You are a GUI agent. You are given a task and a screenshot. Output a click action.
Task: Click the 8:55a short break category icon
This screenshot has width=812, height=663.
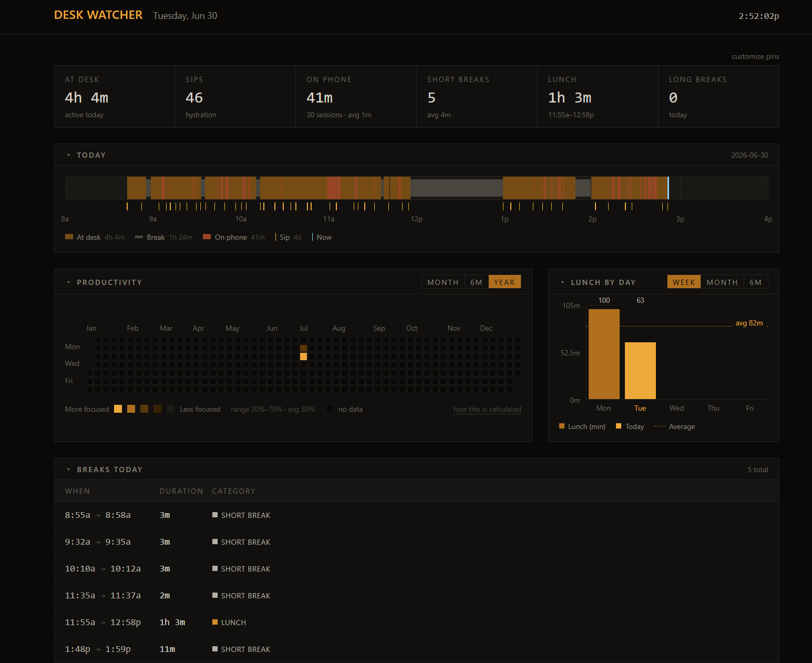(215, 515)
